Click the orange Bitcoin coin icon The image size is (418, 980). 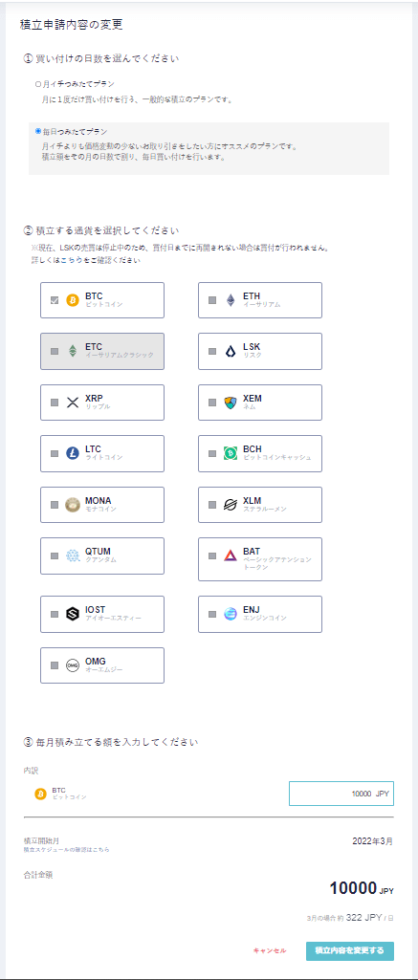(x=73, y=300)
